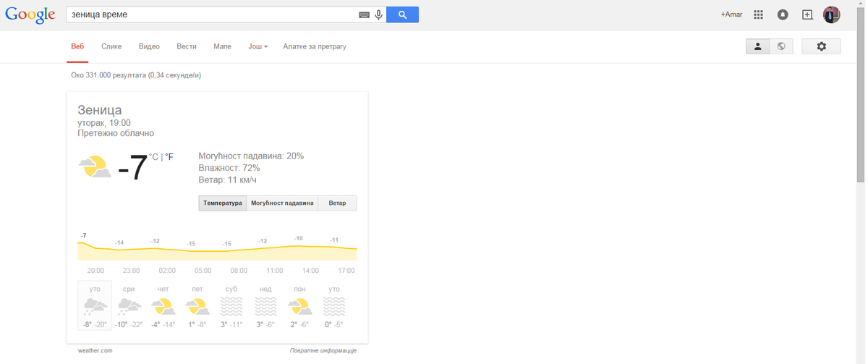Select суб foggy forecast icon
Screen dimensions: 868x364
tap(231, 307)
